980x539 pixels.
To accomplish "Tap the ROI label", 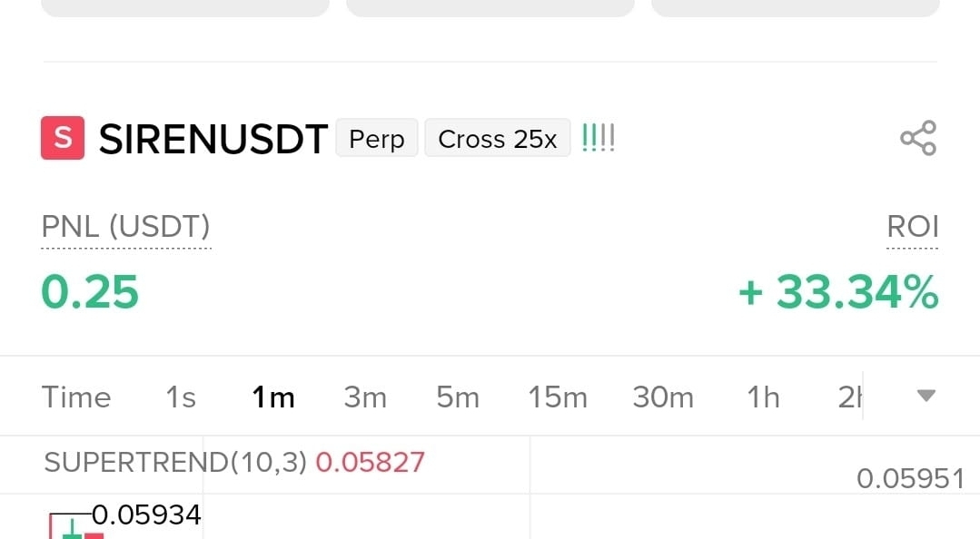I will [x=912, y=227].
